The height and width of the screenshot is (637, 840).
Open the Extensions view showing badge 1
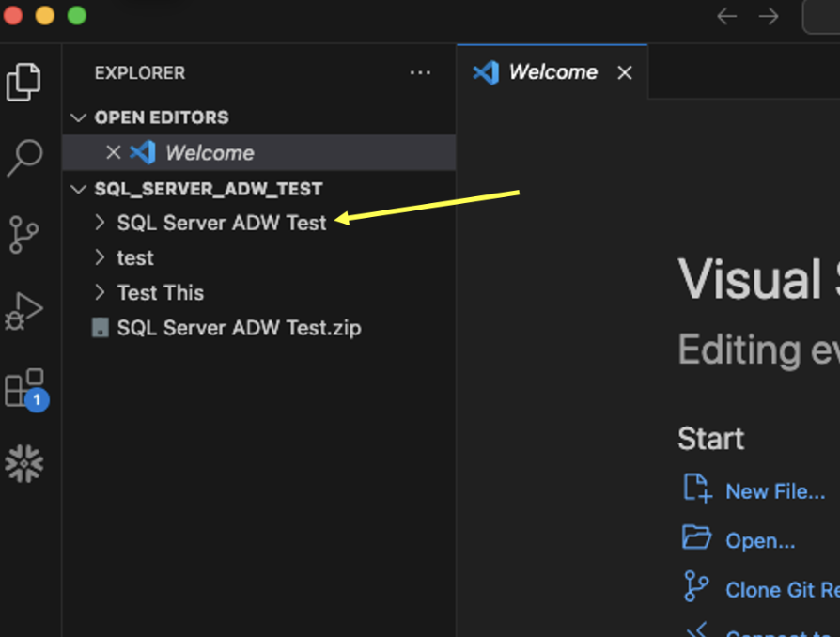pyautogui.click(x=24, y=385)
